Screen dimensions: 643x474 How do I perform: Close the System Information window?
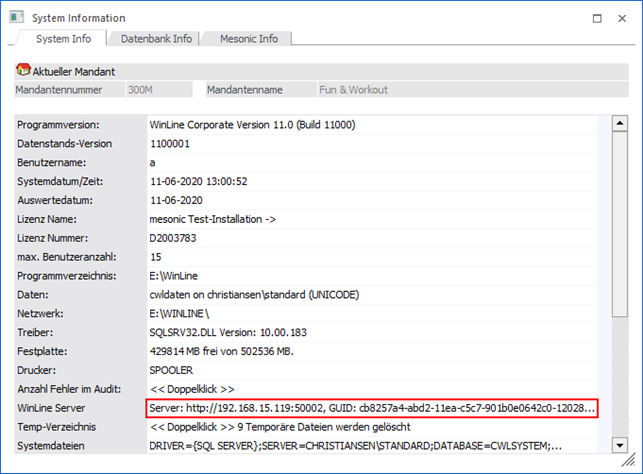tap(624, 18)
